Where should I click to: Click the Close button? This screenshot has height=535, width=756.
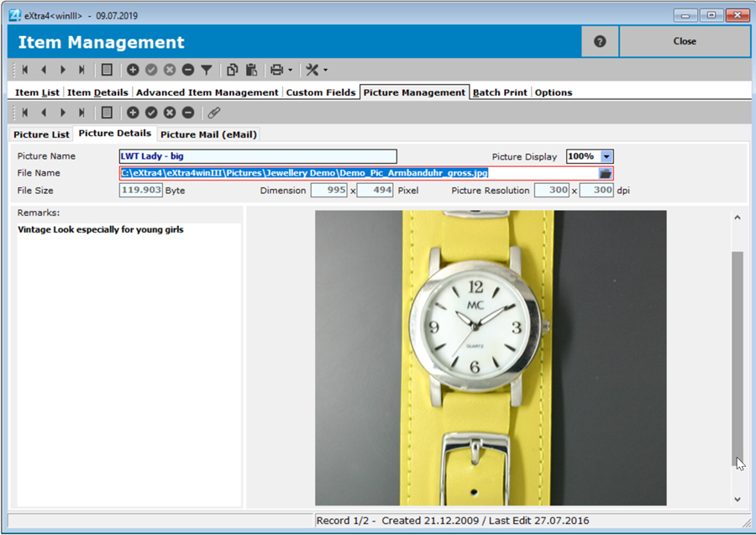pos(684,41)
